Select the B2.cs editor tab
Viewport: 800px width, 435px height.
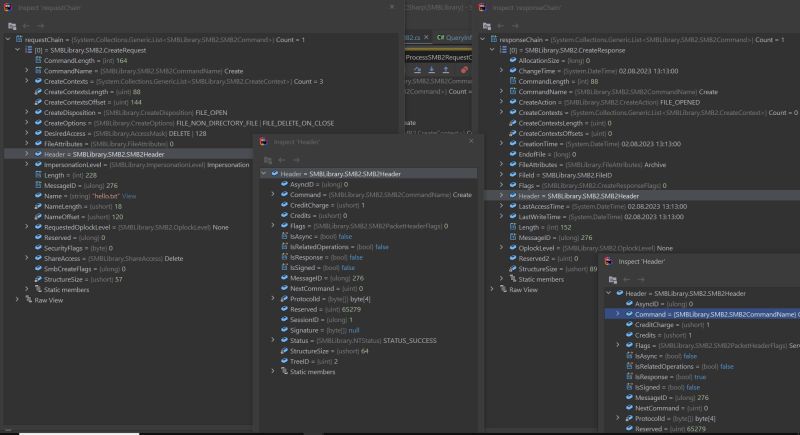(x=413, y=38)
